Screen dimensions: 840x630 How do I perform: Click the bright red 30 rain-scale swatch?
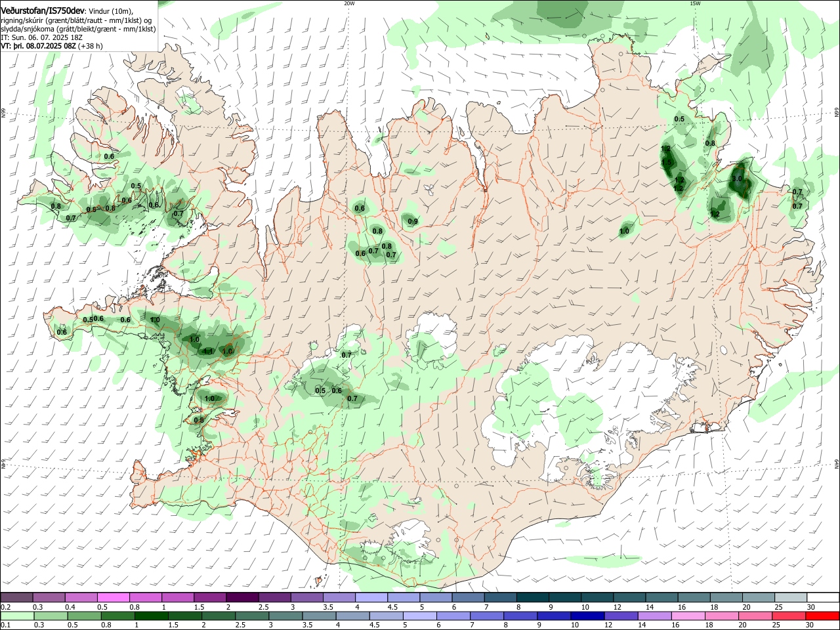822,616
